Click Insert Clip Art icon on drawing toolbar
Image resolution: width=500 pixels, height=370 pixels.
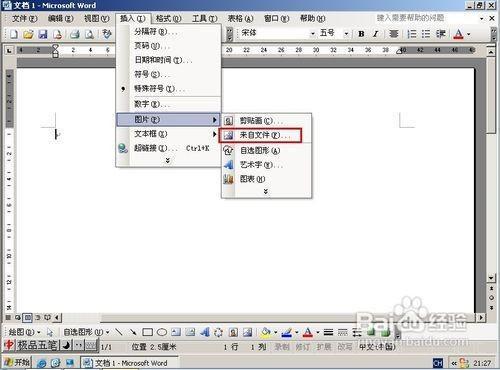233,332
